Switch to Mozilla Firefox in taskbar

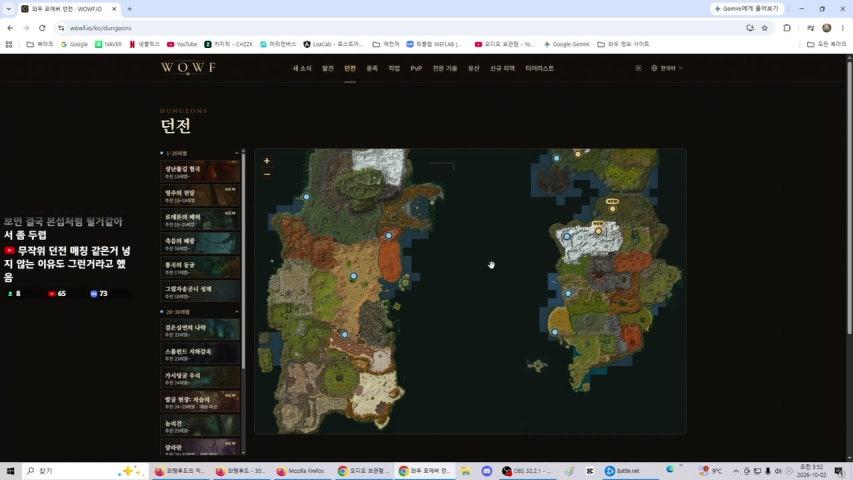(x=300, y=471)
